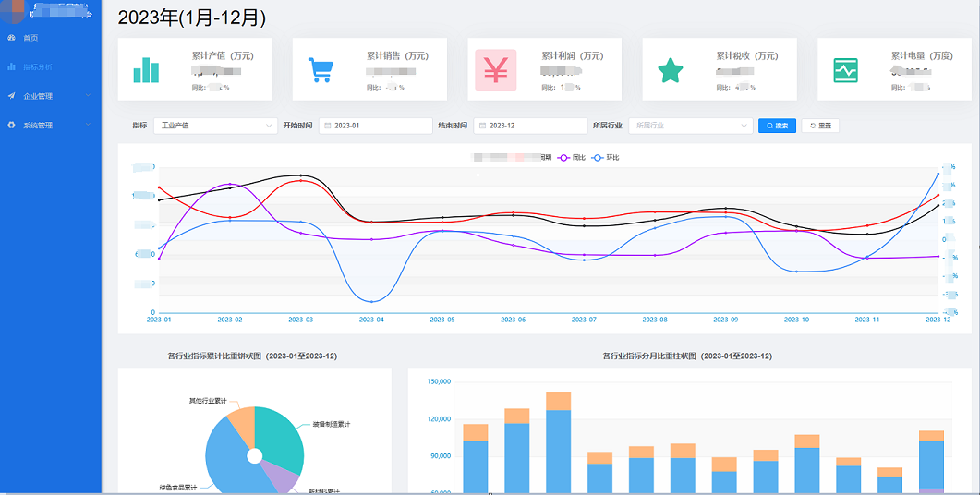Expand the 系统管理 sidebar menu
This screenshot has width=980, height=495.
[50, 125]
